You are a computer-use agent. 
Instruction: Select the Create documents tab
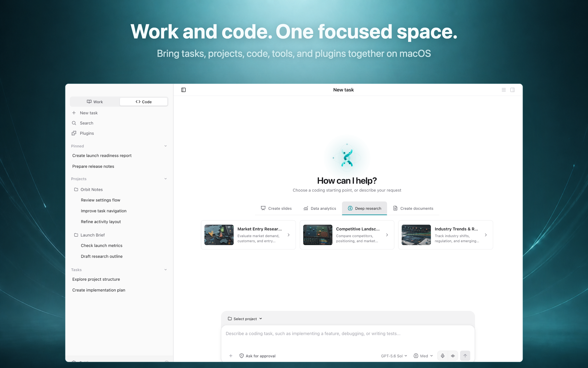coord(413,208)
